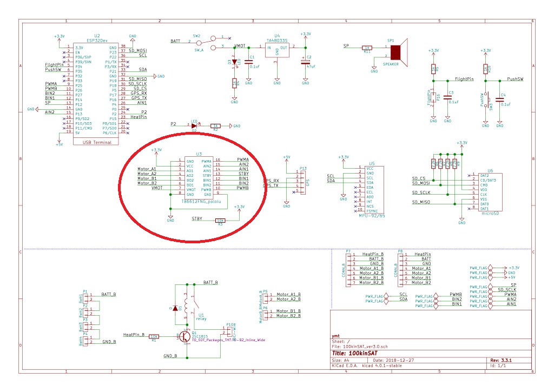554x392 pixels.
Task: Select the PWR_FLAG symbol on +3.3V
Action: pyautogui.click(x=479, y=267)
